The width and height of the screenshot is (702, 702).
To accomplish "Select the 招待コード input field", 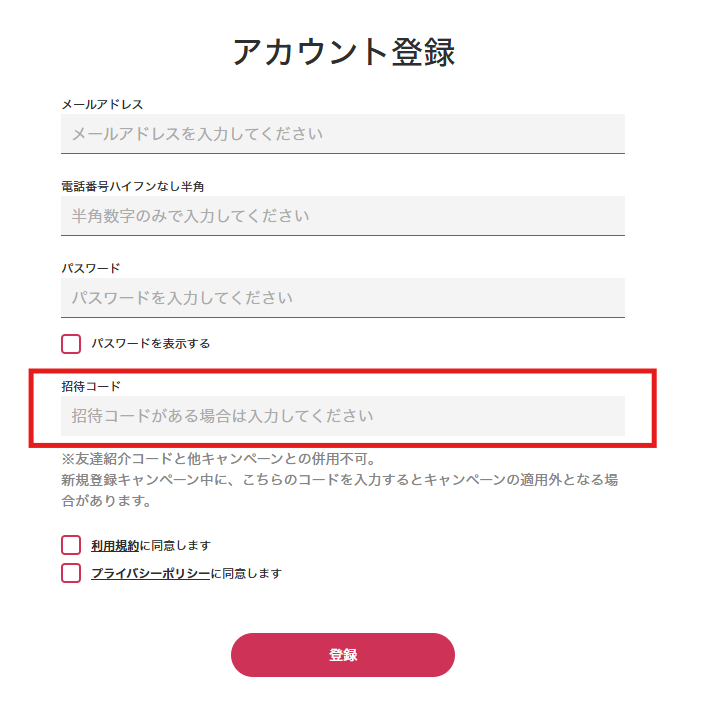I will 342,416.
